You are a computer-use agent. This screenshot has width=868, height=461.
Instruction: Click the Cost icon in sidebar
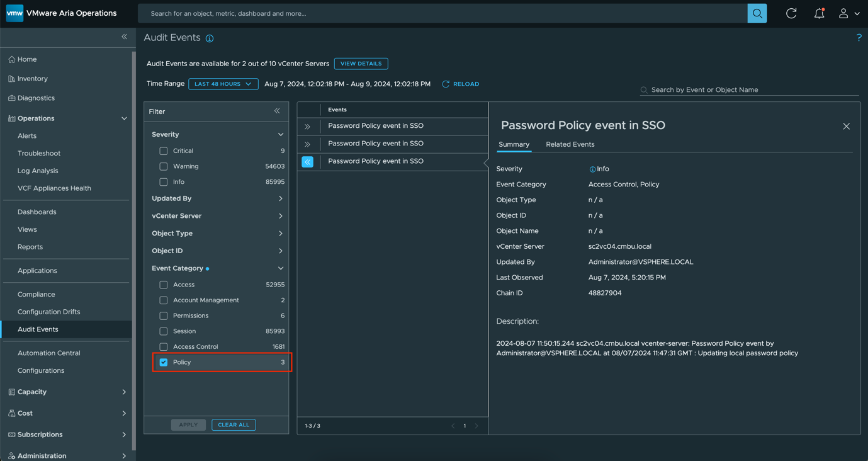(11, 413)
